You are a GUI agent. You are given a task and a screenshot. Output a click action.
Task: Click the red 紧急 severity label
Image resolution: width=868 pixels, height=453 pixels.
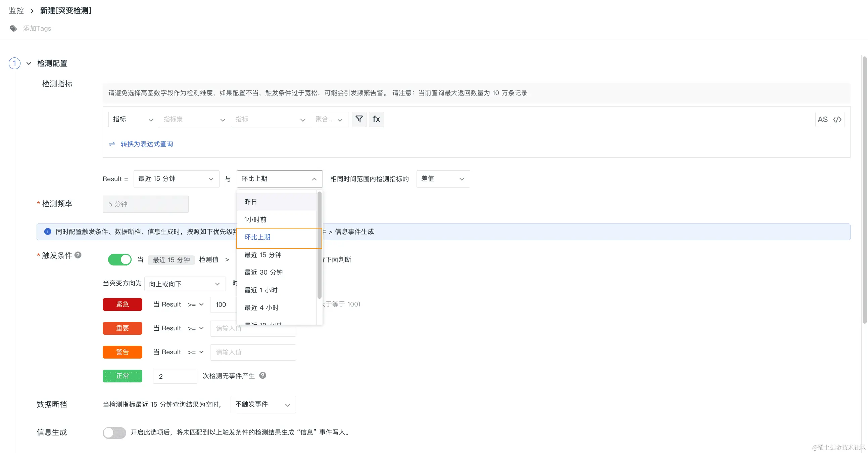pyautogui.click(x=122, y=304)
